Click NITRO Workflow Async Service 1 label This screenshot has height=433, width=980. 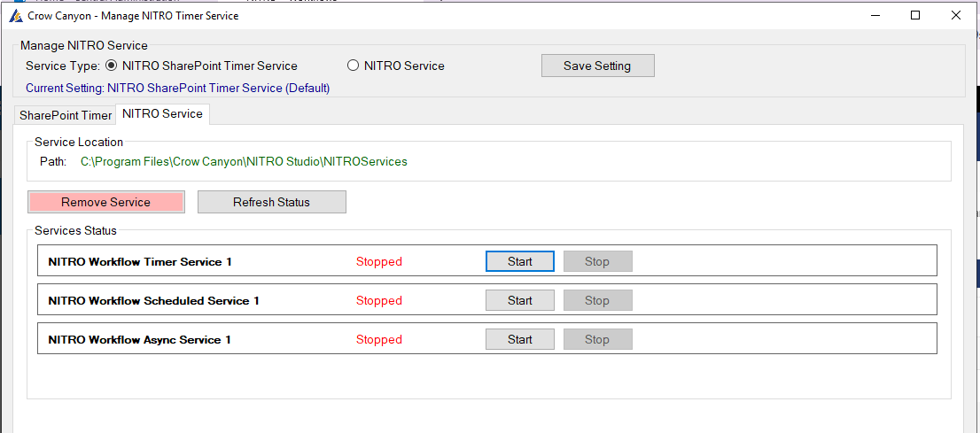pyautogui.click(x=139, y=339)
